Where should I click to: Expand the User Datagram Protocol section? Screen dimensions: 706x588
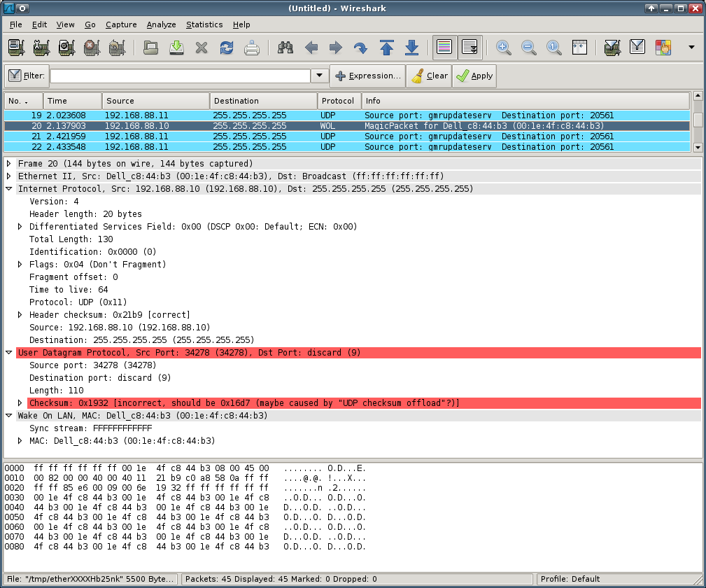9,352
